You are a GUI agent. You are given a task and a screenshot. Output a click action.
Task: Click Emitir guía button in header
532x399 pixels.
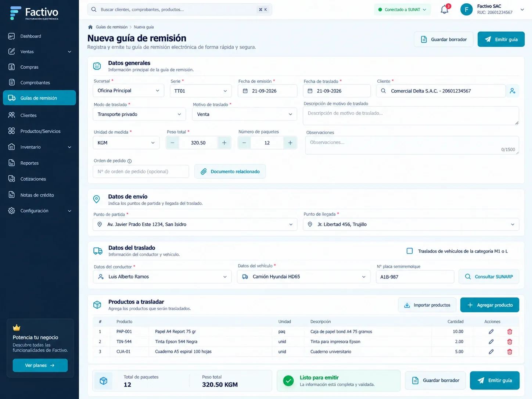(x=501, y=39)
